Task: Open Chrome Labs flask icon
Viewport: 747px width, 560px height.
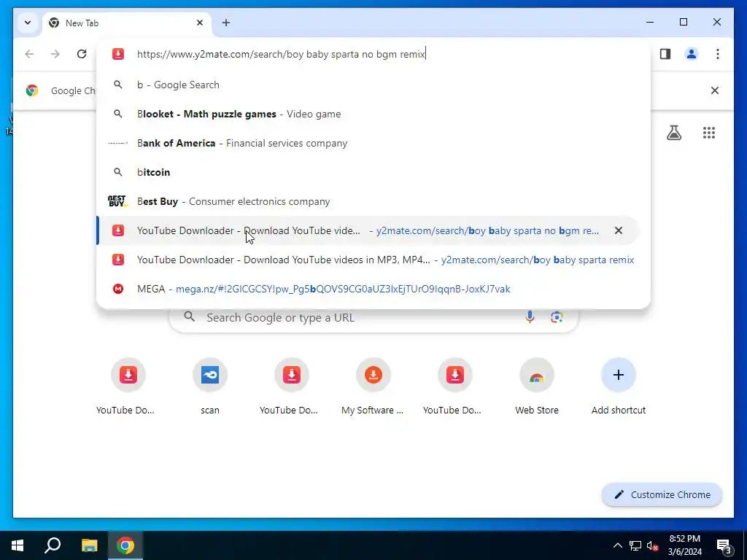Action: tap(673, 133)
